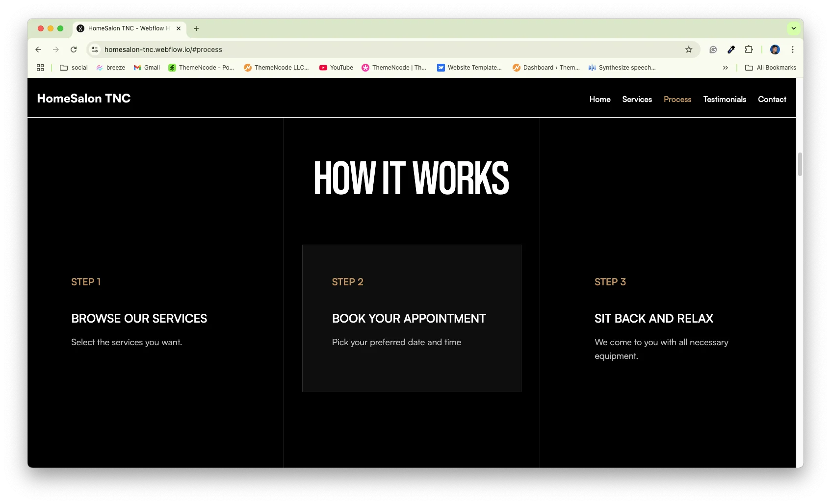Click the HomeSalon TNC logo
This screenshot has width=831, height=504.
click(x=83, y=98)
